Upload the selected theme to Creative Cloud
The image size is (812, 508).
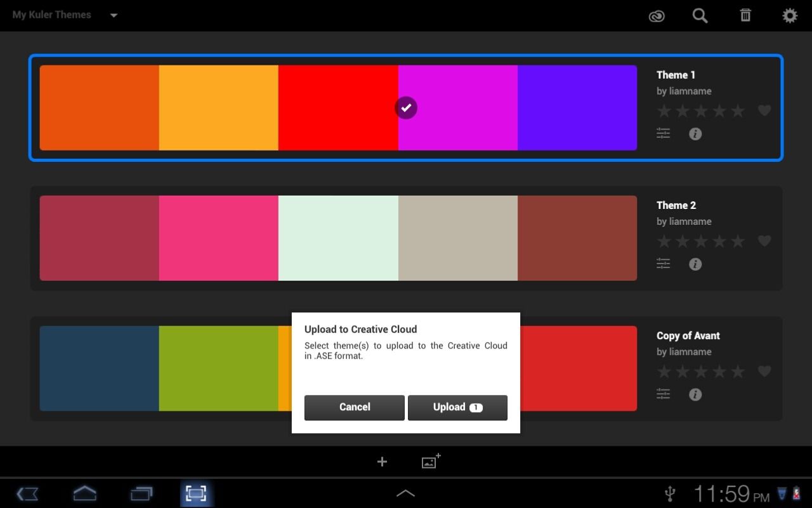click(457, 407)
